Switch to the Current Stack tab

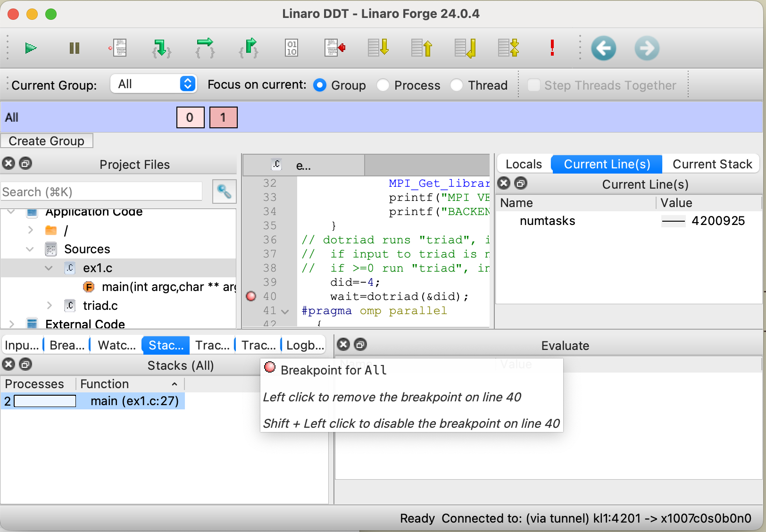(712, 164)
